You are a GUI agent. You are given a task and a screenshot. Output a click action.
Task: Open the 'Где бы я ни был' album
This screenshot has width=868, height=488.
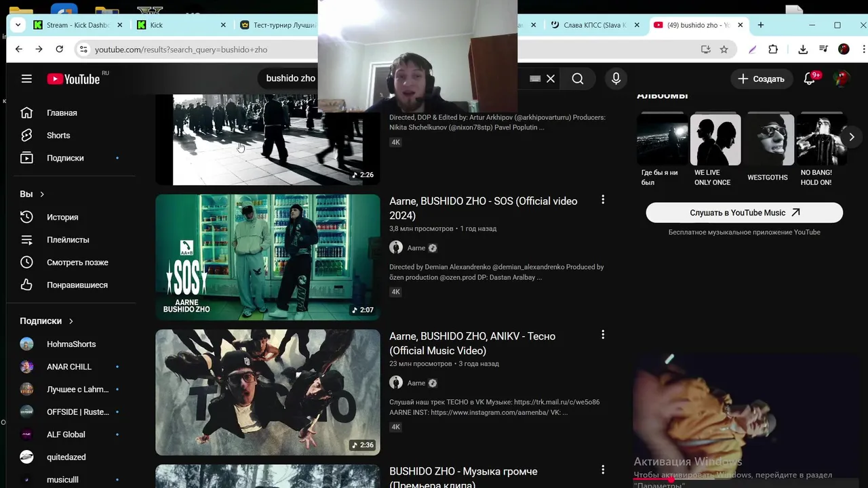pos(662,150)
